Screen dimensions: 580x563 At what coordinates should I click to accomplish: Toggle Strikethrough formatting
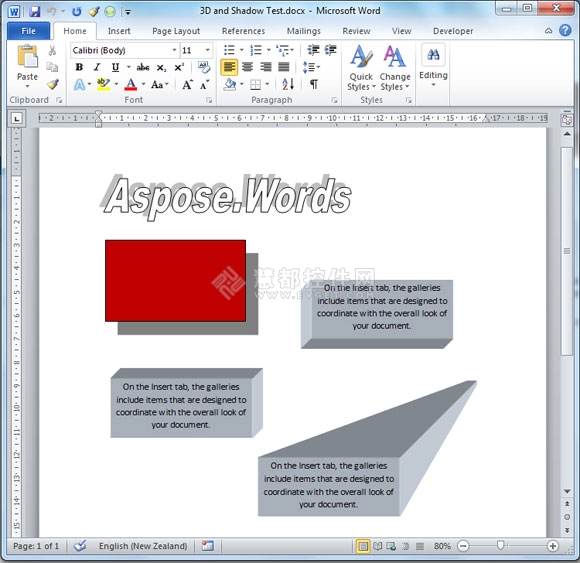pos(143,67)
